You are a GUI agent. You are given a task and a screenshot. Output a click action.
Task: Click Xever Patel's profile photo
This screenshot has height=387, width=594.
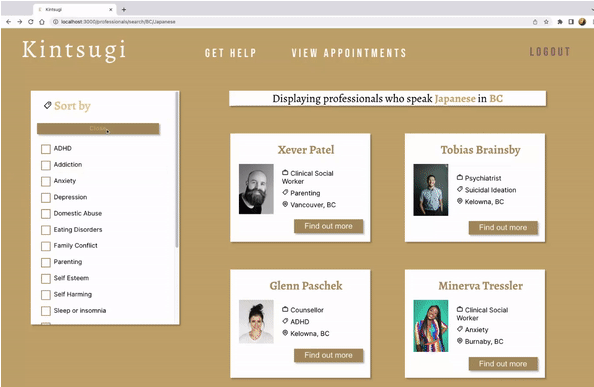[x=256, y=189]
